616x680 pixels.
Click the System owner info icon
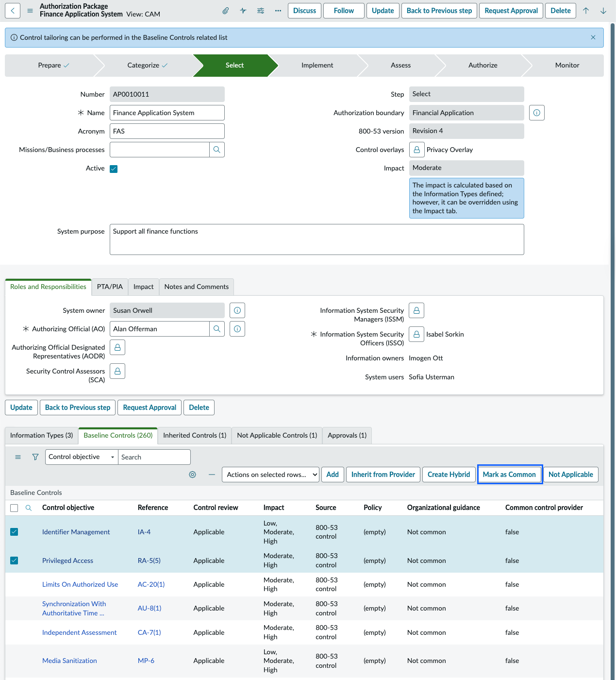[237, 310]
